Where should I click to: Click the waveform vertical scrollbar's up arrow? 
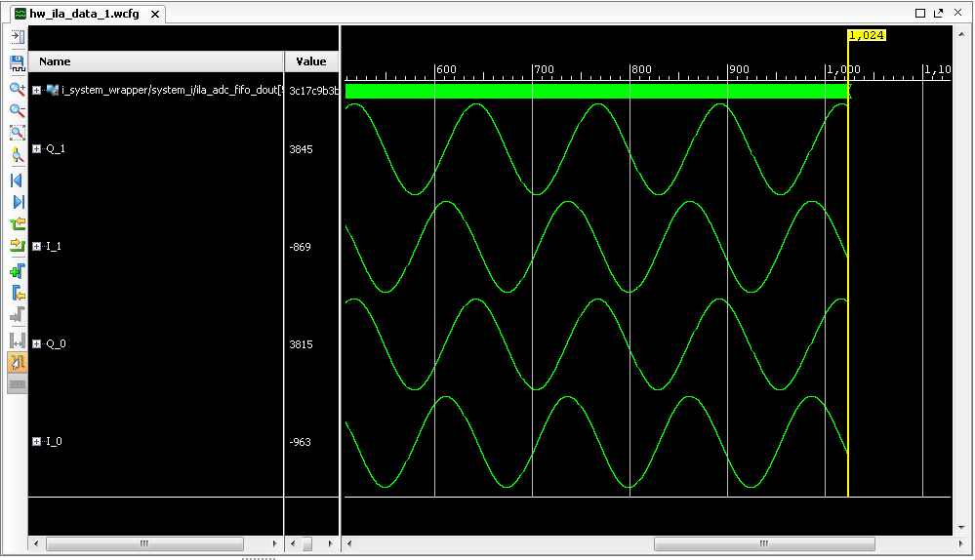[961, 32]
